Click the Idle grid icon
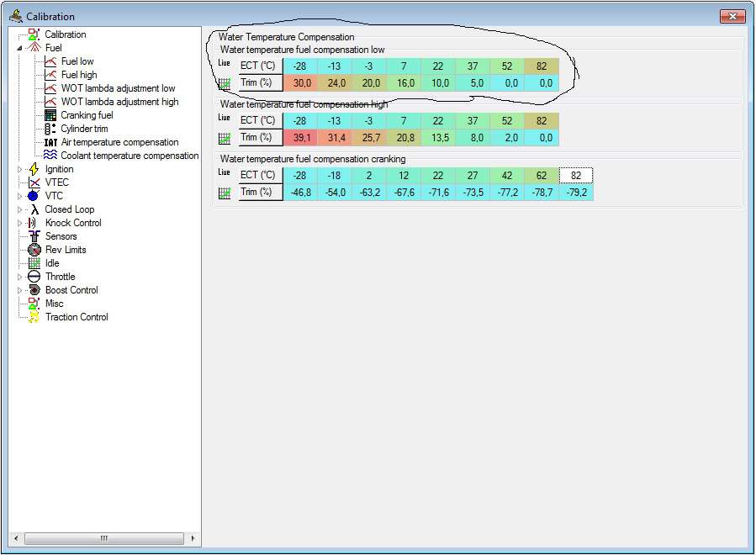 (x=34, y=263)
